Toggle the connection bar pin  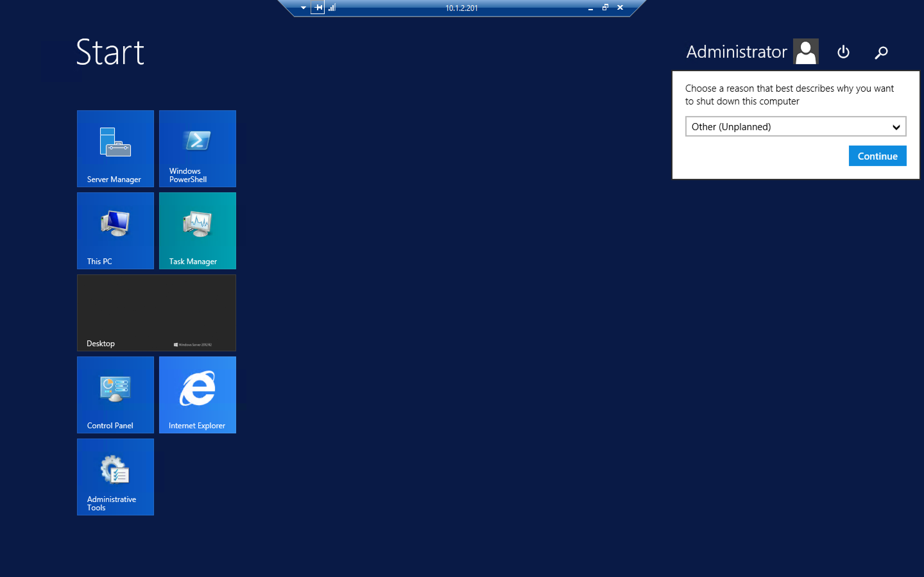[318, 8]
